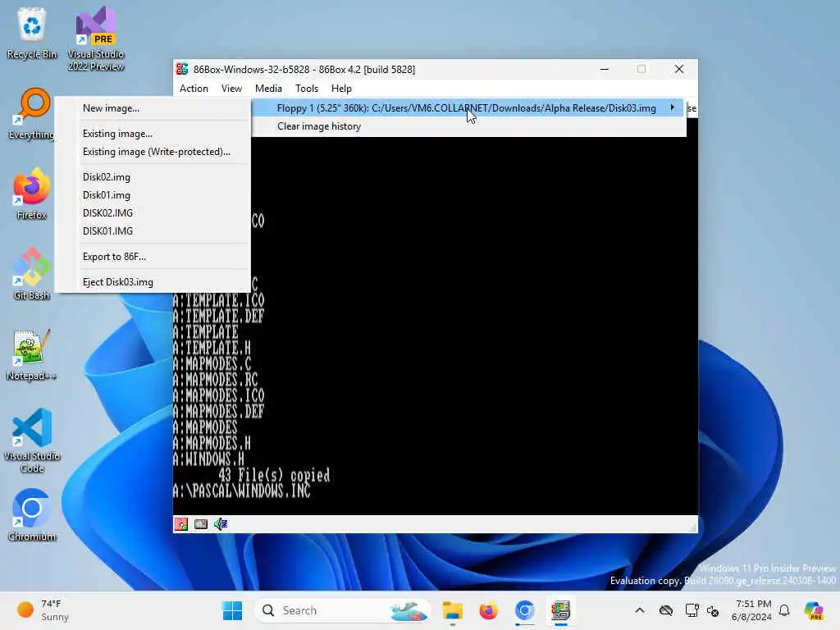This screenshot has height=630, width=840.
Task: Open the Help menu
Action: 341,89
